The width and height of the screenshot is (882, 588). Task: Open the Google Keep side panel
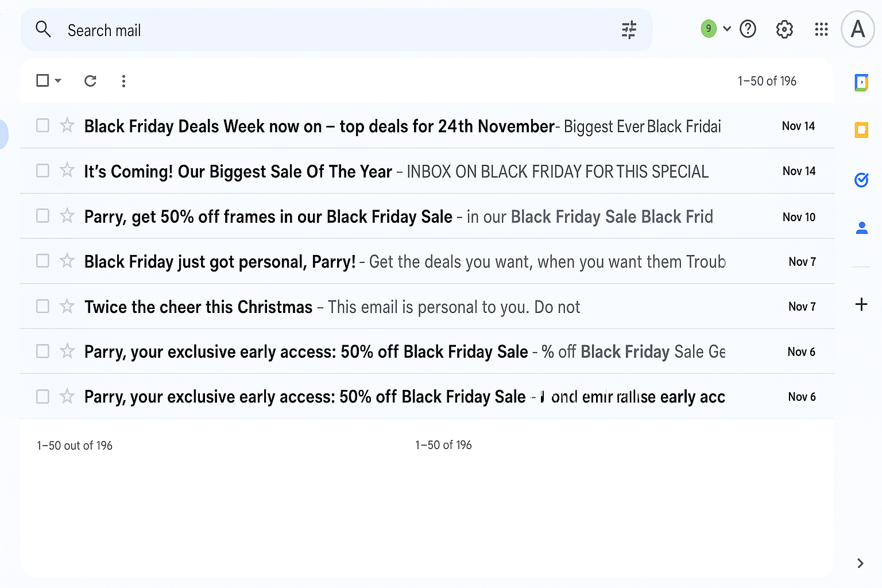pyautogui.click(x=861, y=130)
